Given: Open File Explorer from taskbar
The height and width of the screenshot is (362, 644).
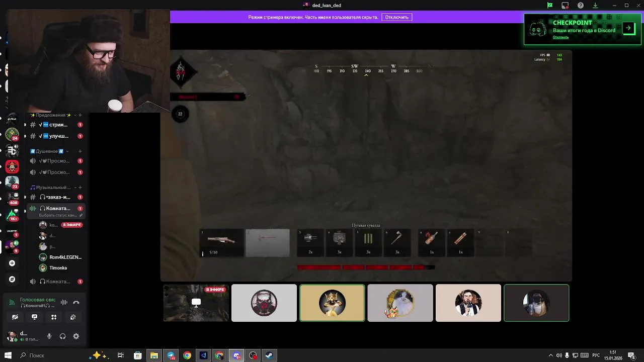Looking at the screenshot, I should [154, 355].
